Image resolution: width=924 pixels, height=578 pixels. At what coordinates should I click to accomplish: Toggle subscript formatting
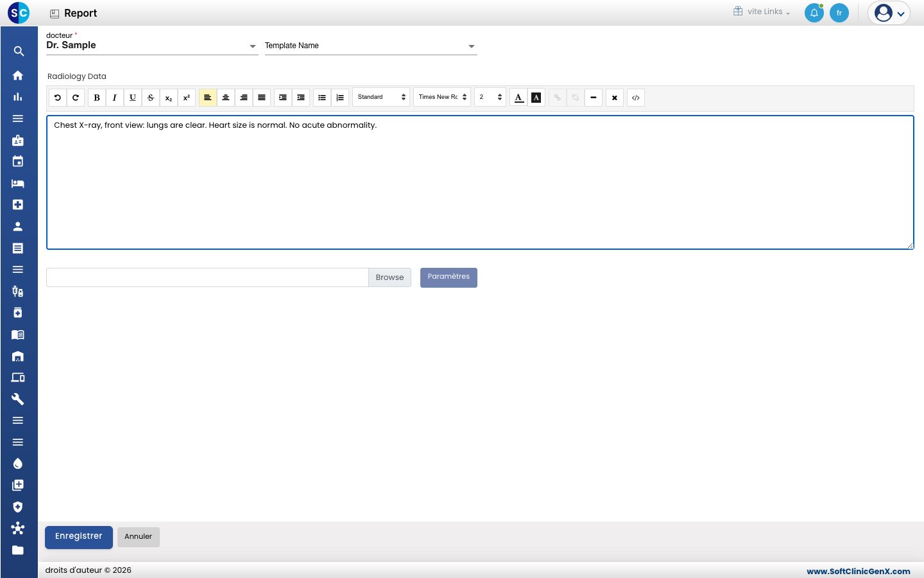coord(169,98)
